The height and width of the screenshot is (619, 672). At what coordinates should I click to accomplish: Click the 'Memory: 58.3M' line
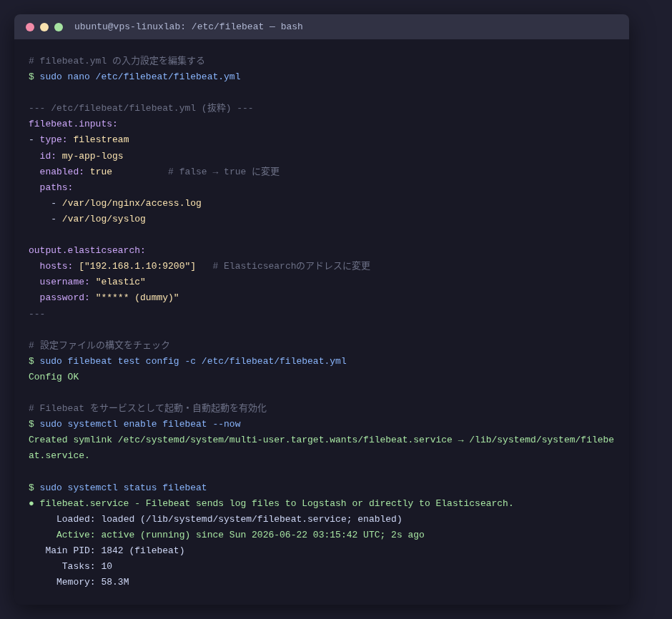click(92, 583)
